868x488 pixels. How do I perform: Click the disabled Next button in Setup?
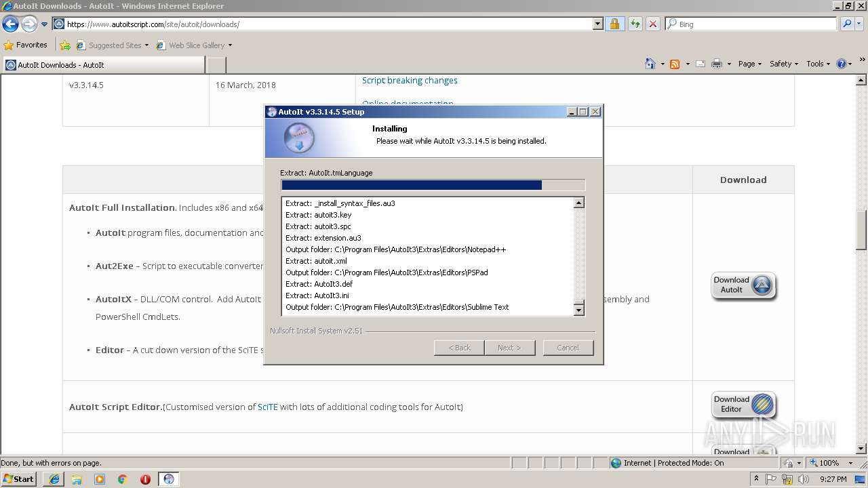(x=510, y=348)
